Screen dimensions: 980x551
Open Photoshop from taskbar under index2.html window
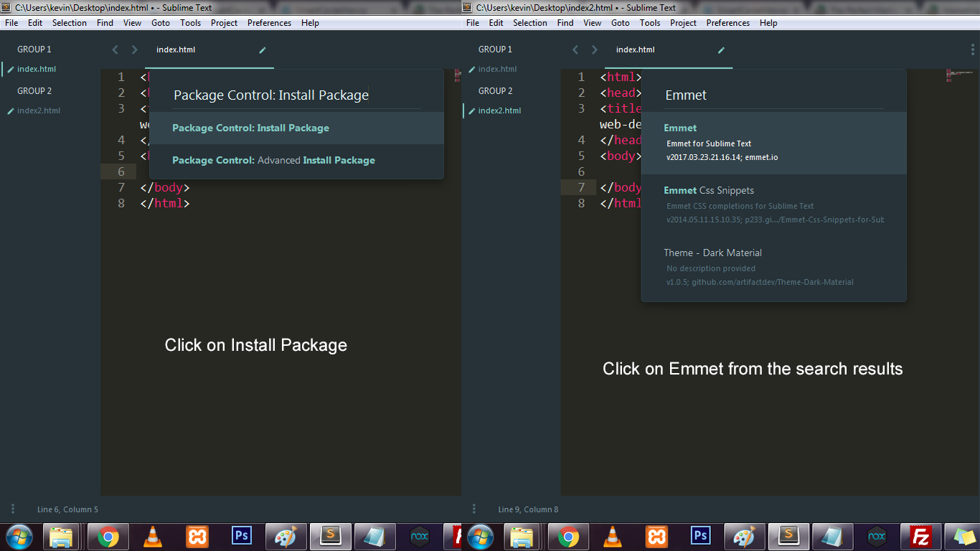coord(701,536)
